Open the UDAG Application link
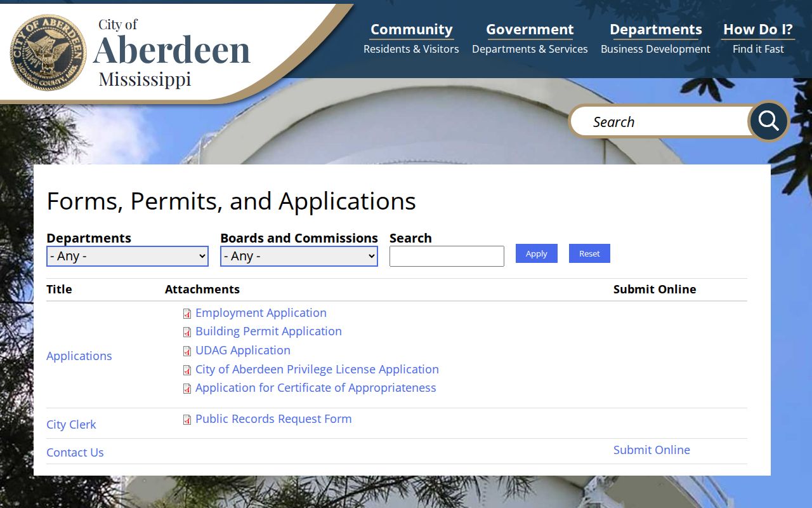The width and height of the screenshot is (812, 508). tap(243, 351)
